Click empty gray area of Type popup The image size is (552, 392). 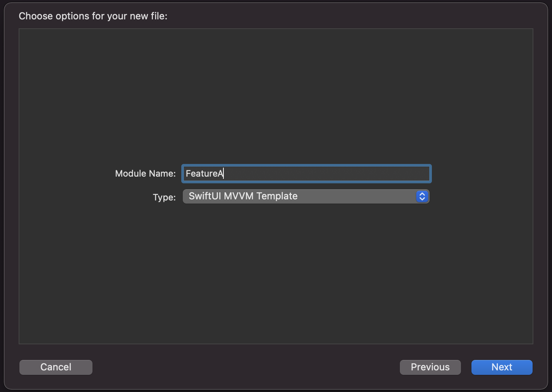coord(358,196)
